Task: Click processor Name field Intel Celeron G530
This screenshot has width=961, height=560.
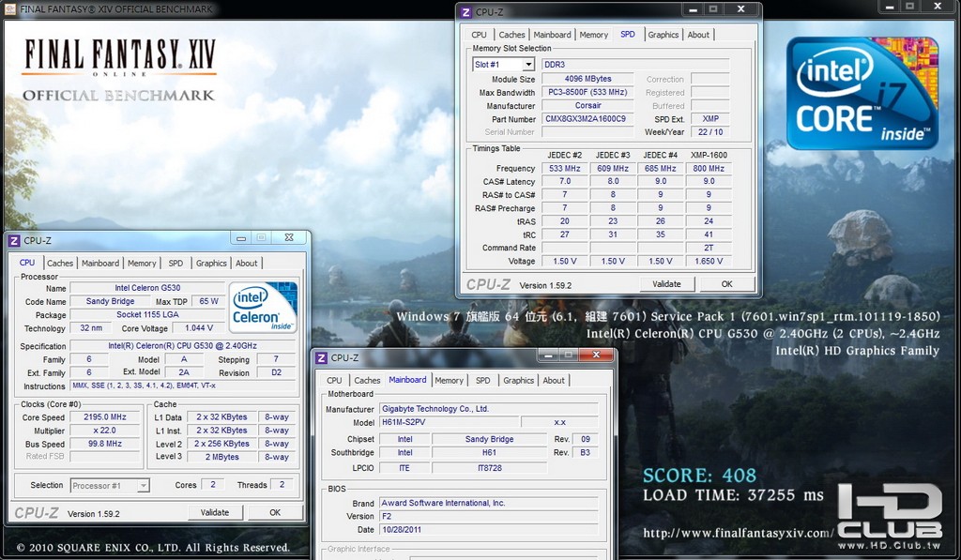Action: point(147,288)
